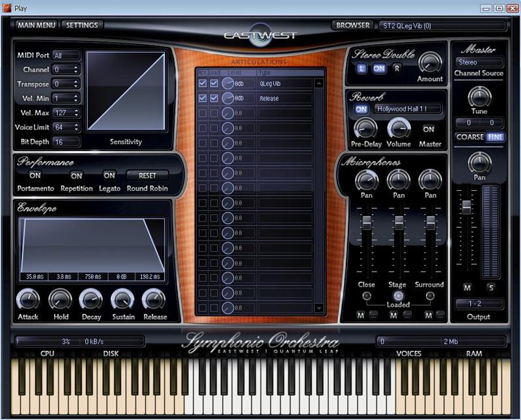Turn the Stereo Double Amount knob
Viewport: 521px width, 420px height.
[430, 63]
